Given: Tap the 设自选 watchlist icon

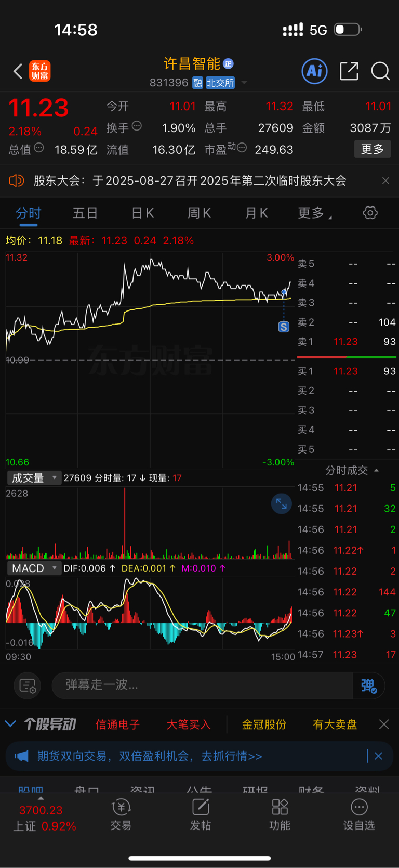Looking at the screenshot, I should point(359,815).
